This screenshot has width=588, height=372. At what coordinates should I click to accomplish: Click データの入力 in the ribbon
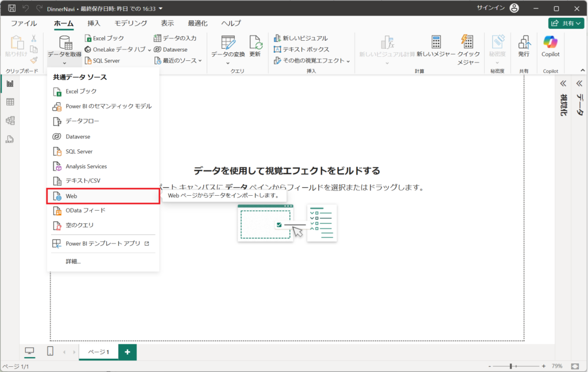[175, 38]
